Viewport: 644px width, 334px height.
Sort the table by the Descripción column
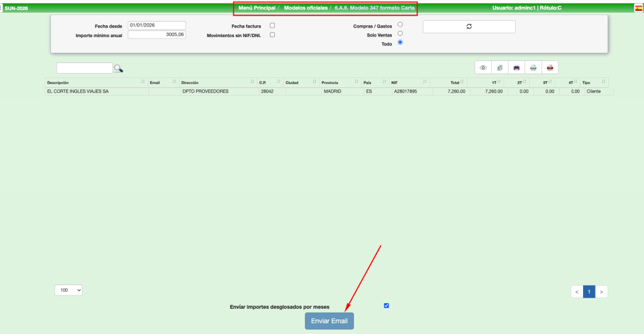click(x=94, y=82)
